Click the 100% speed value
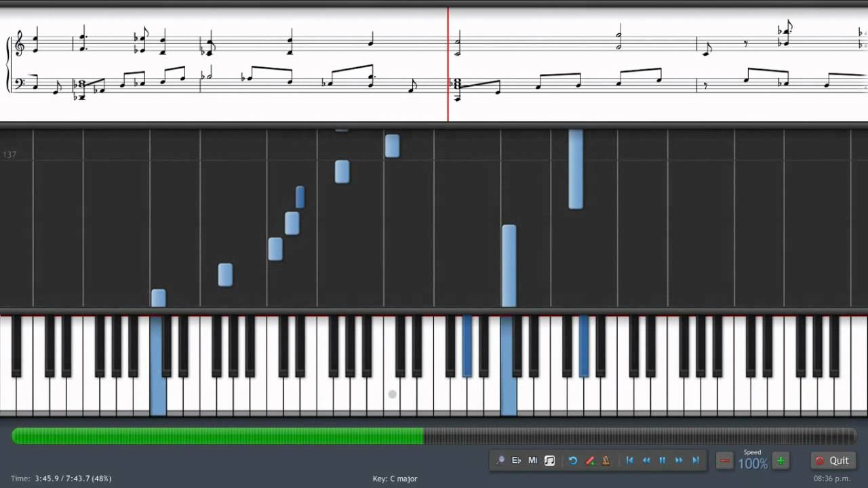The width and height of the screenshot is (868, 488). (753, 464)
